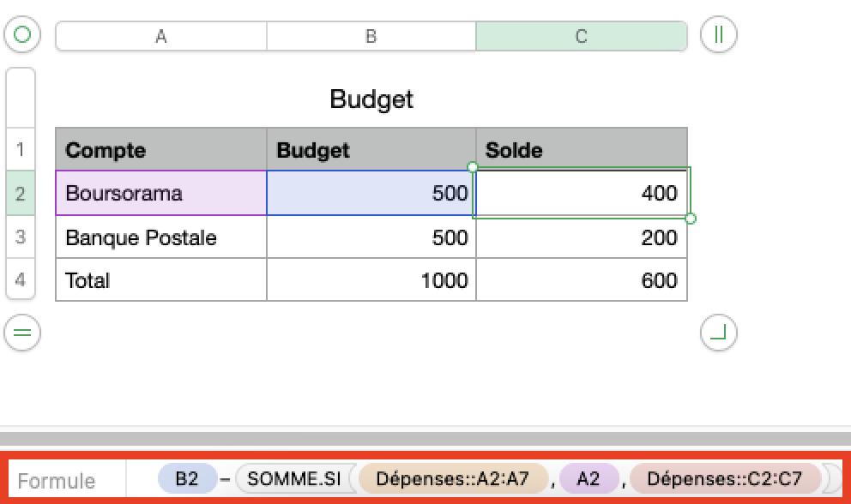Select row 3 header
The height and width of the screenshot is (504, 851).
tap(21, 237)
